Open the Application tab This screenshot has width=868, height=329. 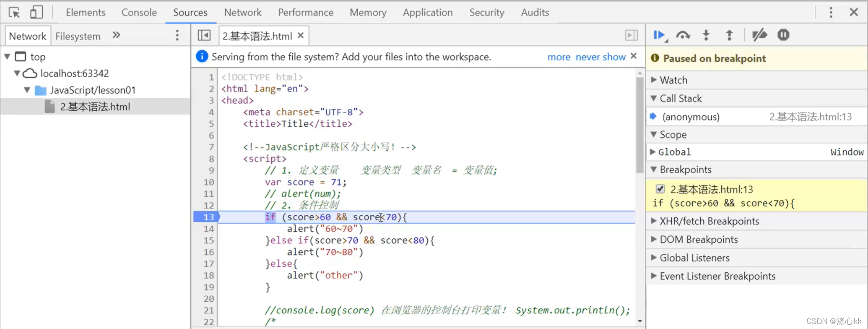click(x=428, y=12)
